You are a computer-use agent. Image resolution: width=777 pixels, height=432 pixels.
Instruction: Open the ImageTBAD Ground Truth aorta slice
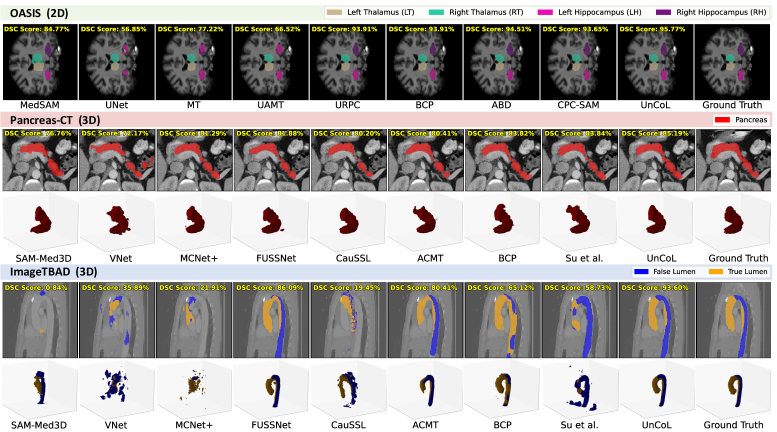(x=734, y=320)
